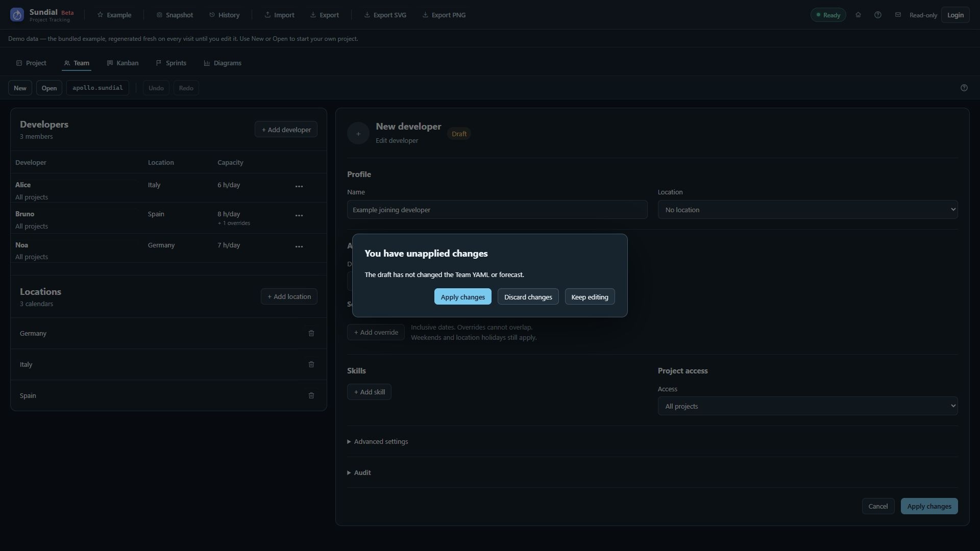Image resolution: width=980 pixels, height=551 pixels.
Task: Click Add location button
Action: pyautogui.click(x=289, y=297)
